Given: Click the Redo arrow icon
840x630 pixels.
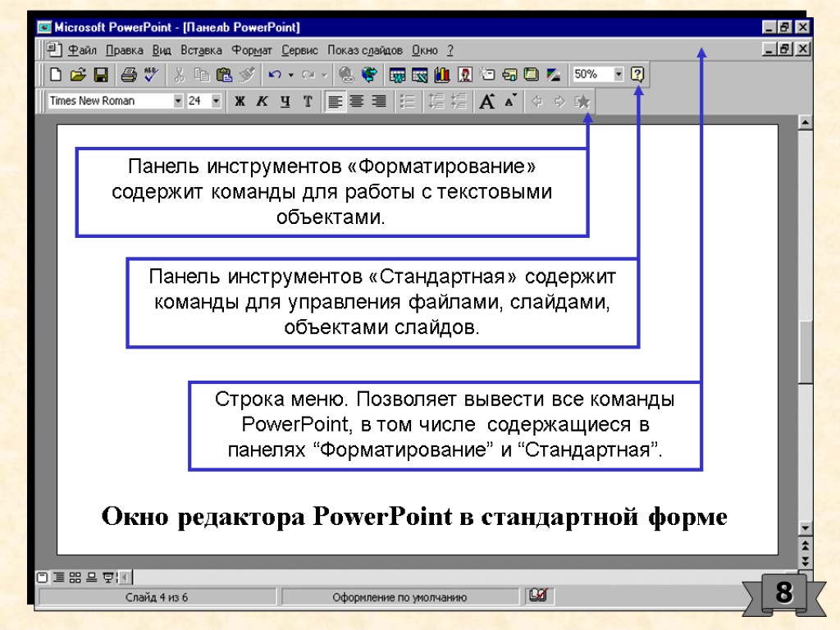Looking at the screenshot, I should click(308, 75).
